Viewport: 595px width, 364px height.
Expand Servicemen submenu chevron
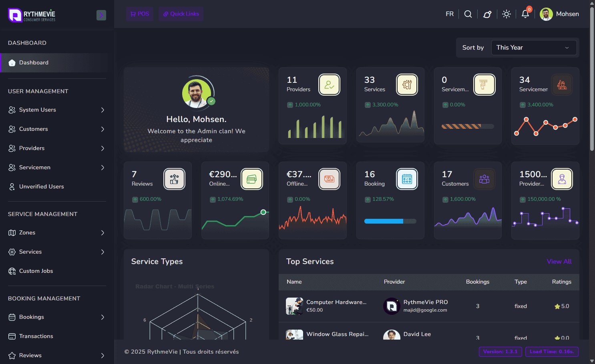[103, 168]
